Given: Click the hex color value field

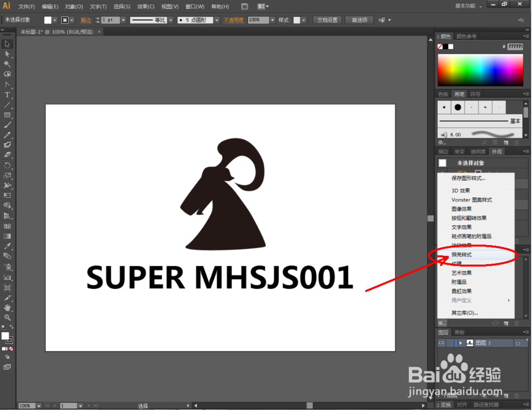Looking at the screenshot, I should click(515, 46).
